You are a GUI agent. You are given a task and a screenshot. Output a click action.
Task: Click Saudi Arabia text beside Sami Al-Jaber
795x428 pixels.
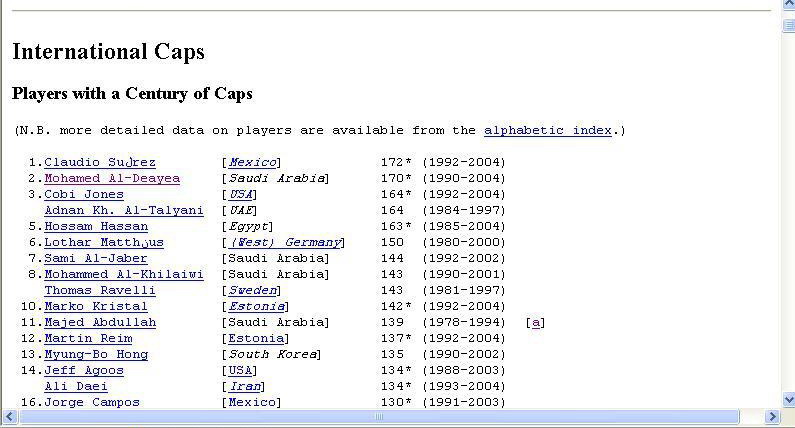pos(276,258)
